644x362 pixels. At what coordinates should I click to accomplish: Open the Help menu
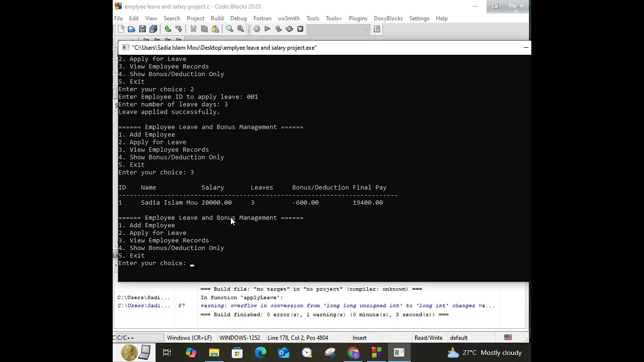[441, 18]
